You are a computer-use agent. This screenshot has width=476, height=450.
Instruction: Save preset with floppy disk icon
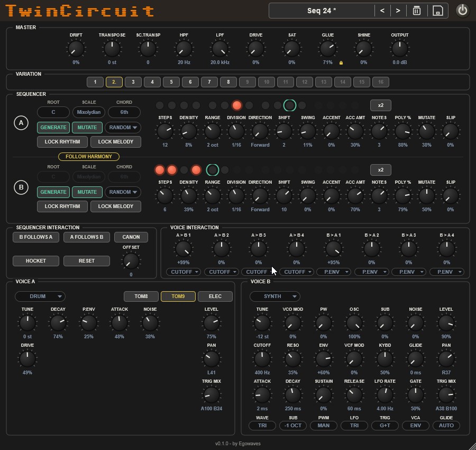[x=437, y=11]
